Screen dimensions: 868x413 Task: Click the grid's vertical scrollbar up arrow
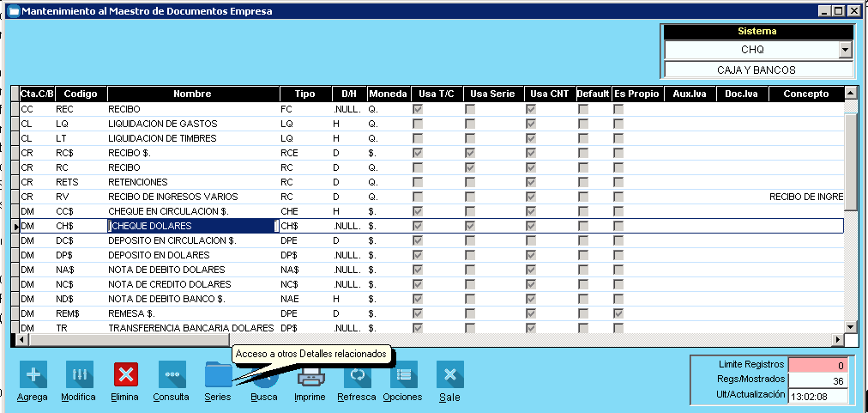(850, 94)
